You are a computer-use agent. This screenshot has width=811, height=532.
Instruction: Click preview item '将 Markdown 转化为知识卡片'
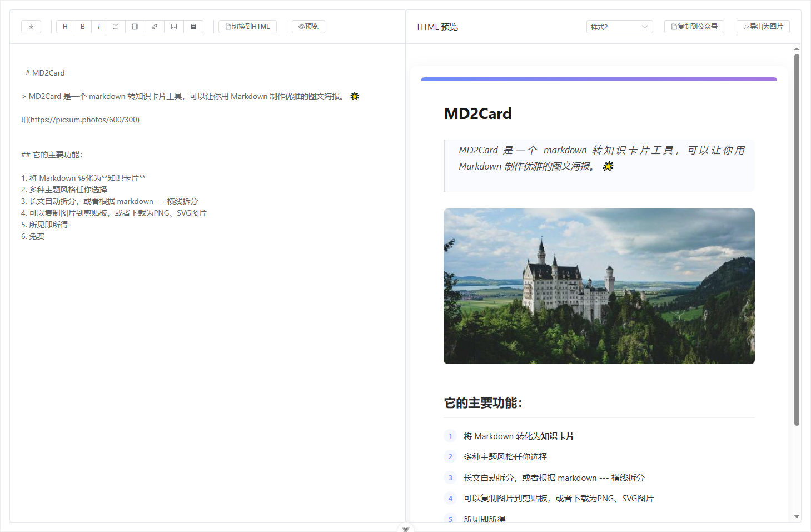click(x=519, y=436)
